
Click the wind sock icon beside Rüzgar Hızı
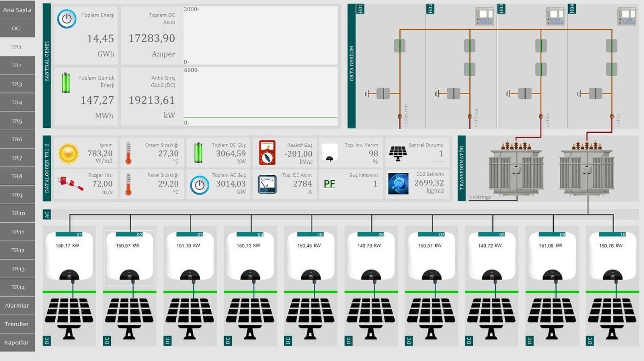pos(70,183)
